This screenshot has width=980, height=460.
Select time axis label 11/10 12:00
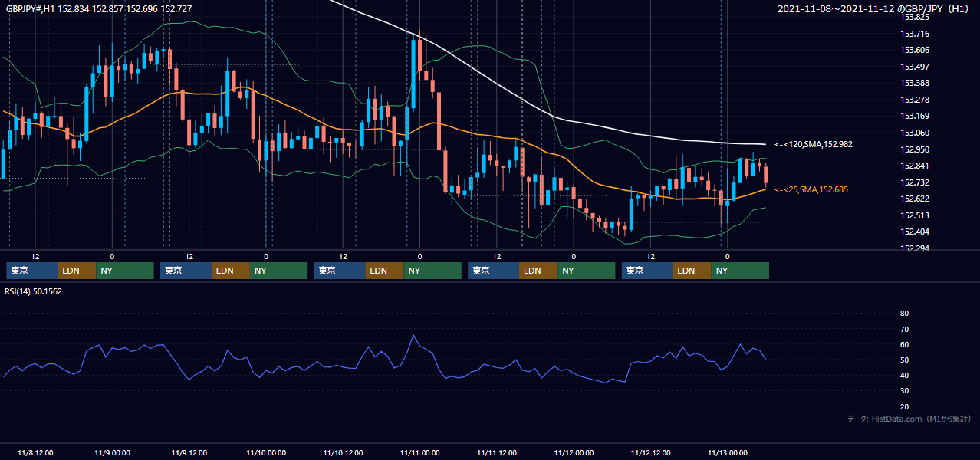(343, 452)
